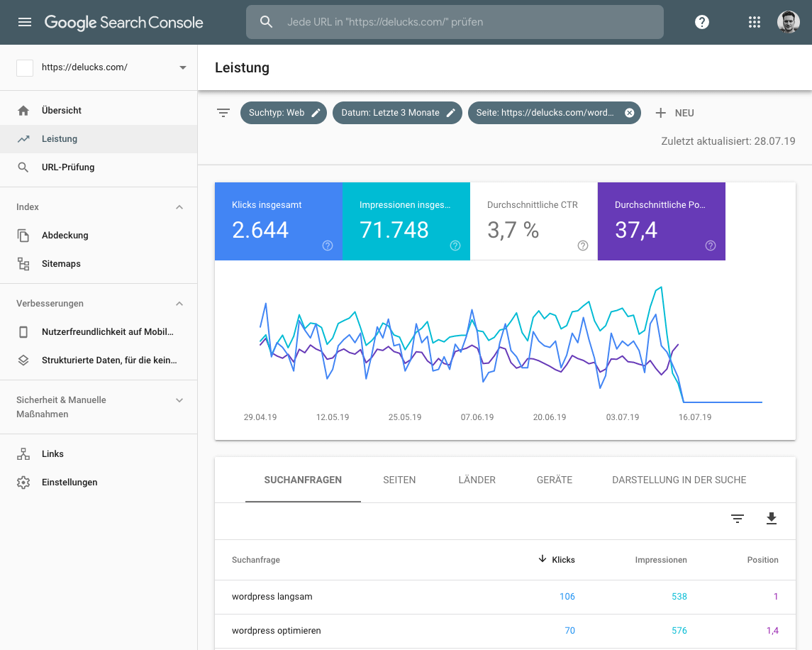This screenshot has width=812, height=650.
Task: Collapse the Index section
Action: point(179,207)
